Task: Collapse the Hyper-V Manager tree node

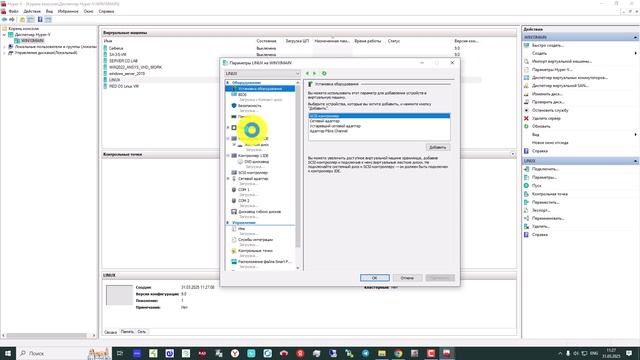Action: tap(4, 35)
